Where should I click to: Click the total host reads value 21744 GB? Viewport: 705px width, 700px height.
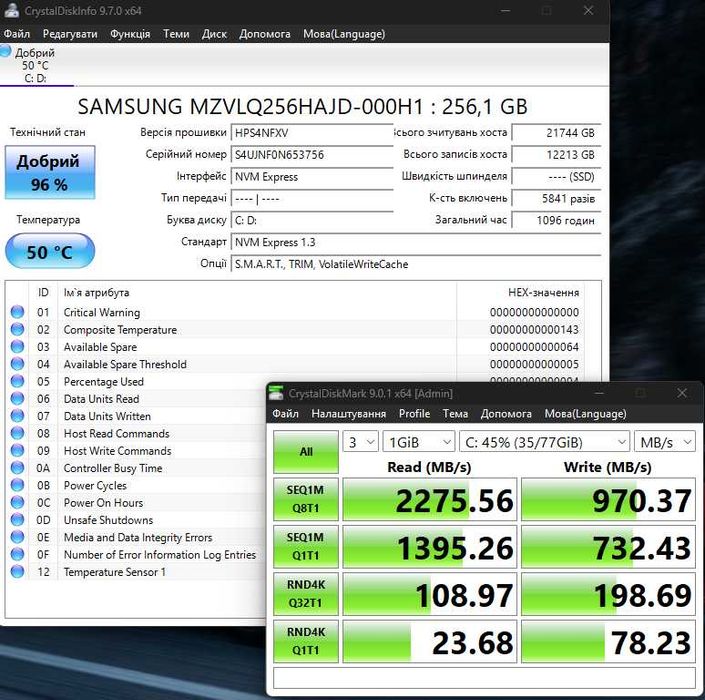point(557,133)
